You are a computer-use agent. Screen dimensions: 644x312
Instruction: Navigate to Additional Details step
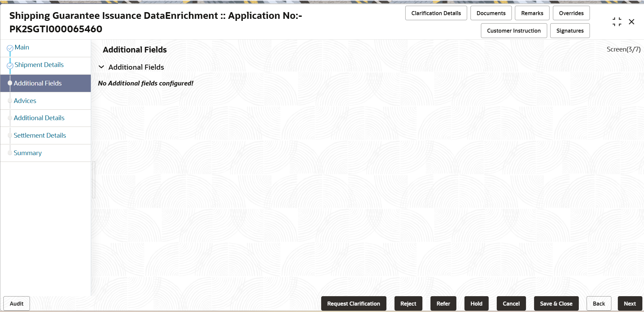pyautogui.click(x=39, y=118)
